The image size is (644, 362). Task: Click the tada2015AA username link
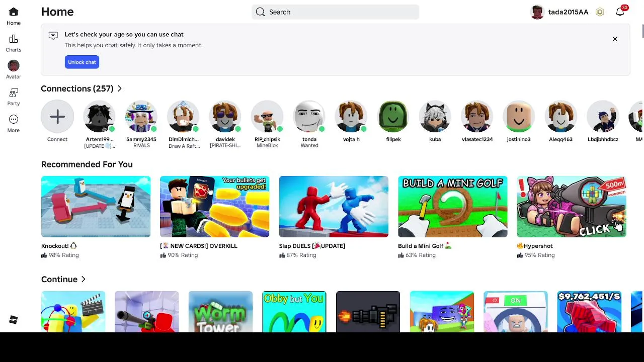[x=568, y=12]
